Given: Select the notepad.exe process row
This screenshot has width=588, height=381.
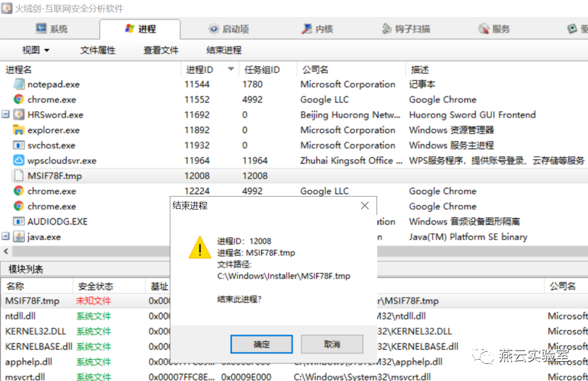Looking at the screenshot, I should [294, 84].
